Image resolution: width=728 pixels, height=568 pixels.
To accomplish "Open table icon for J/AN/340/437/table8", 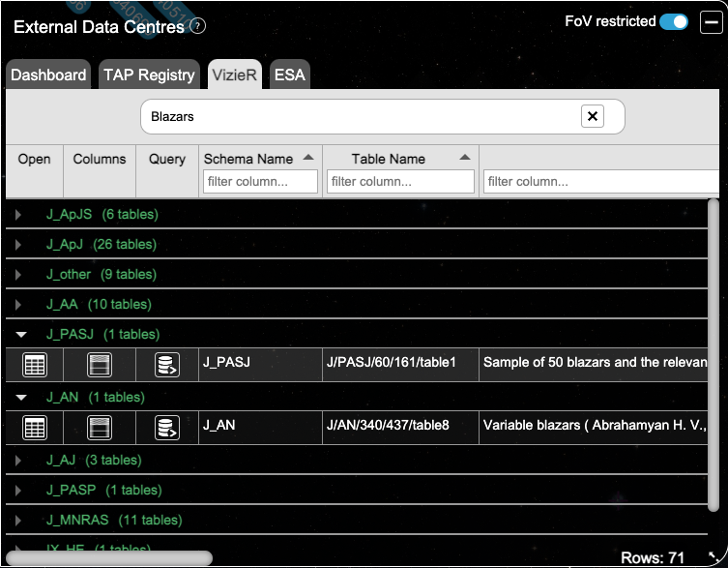I will click(x=35, y=428).
